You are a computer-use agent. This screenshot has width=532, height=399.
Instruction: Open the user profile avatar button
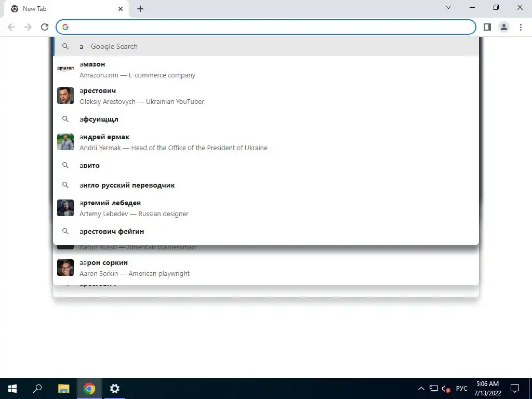tap(504, 27)
